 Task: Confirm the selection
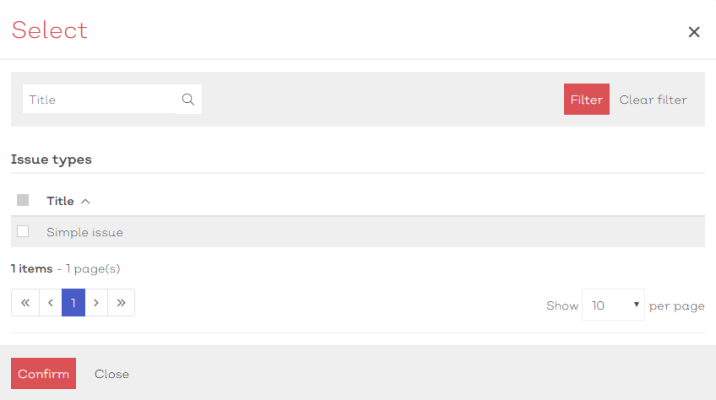(43, 374)
